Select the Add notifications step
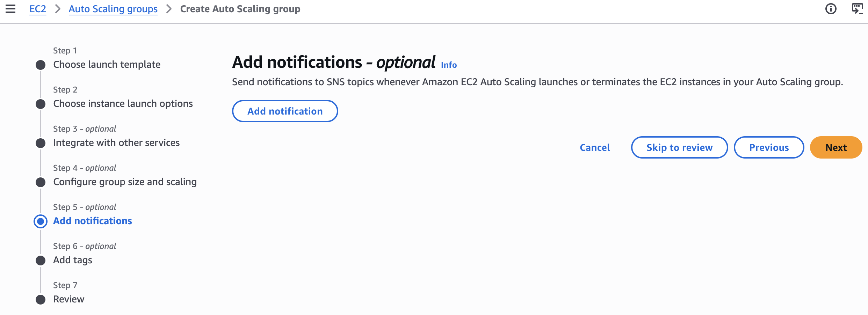This screenshot has height=315, width=868. (92, 221)
